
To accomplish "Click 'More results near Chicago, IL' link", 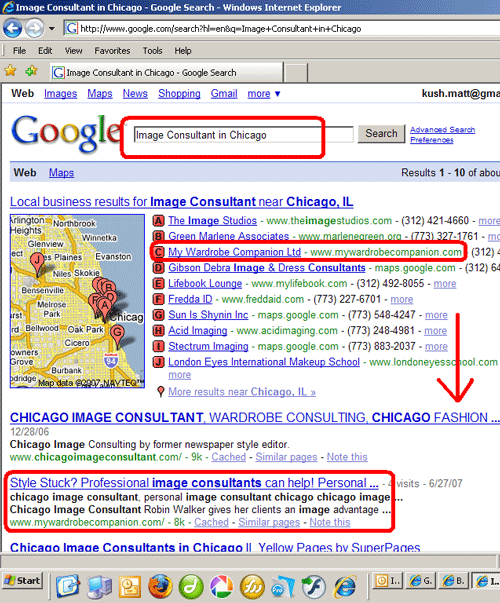I will [242, 392].
